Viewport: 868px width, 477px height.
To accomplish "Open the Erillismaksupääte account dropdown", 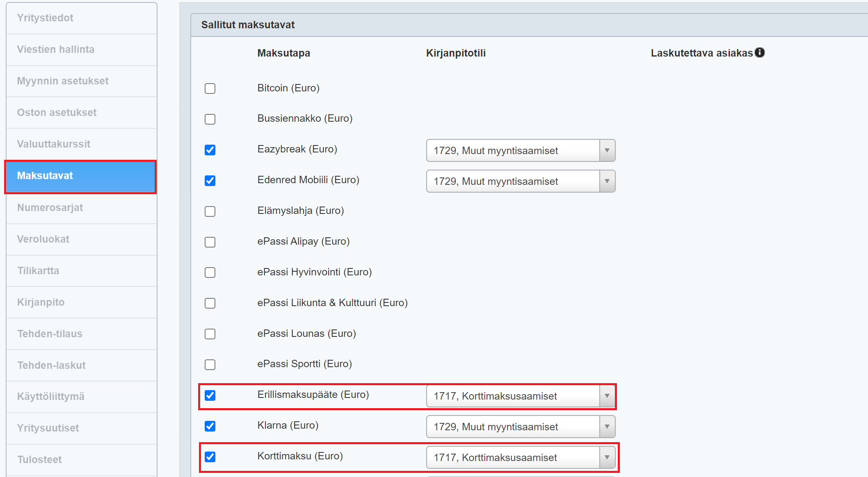I will (520, 396).
